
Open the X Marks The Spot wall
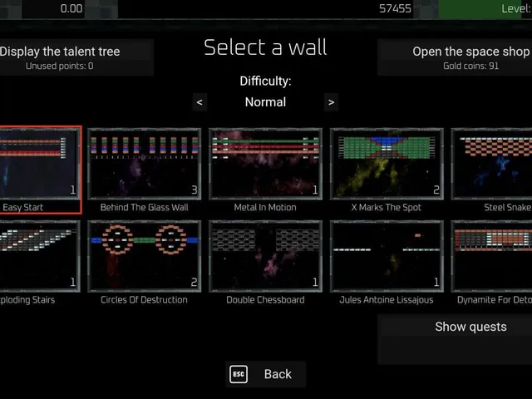[387, 164]
